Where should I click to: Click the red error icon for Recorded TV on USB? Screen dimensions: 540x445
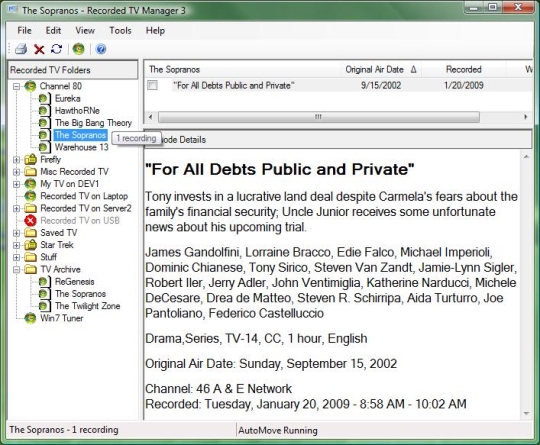coord(30,220)
